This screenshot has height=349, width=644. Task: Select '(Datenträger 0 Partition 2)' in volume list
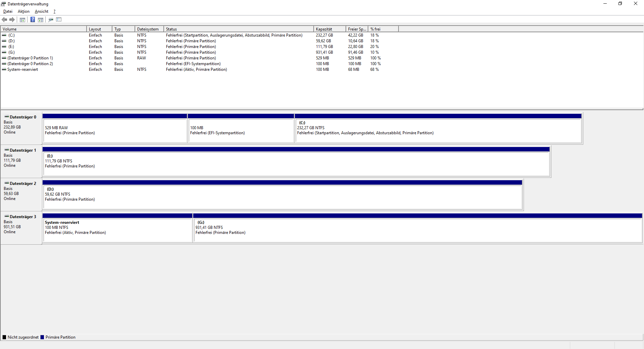click(x=30, y=64)
